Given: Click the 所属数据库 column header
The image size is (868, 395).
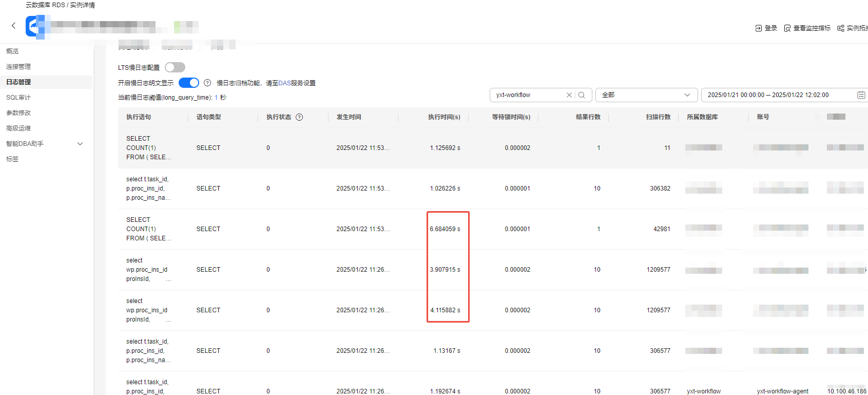Looking at the screenshot, I should point(702,117).
